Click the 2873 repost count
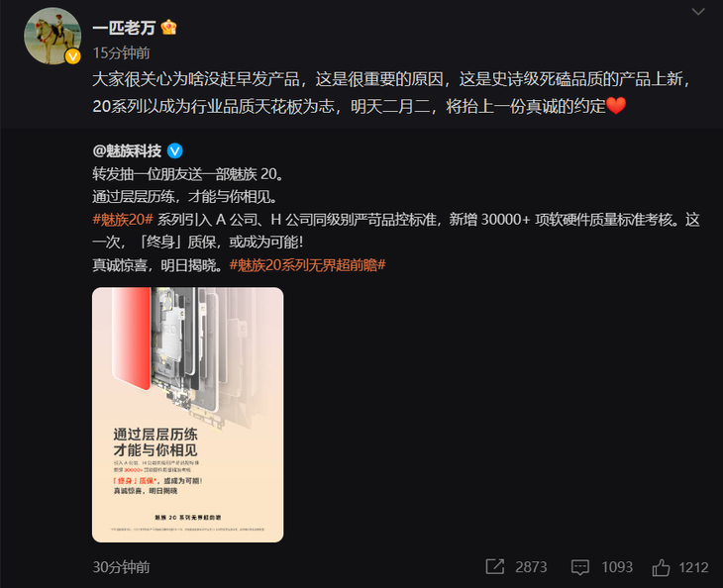Viewport: 723px width, 588px height. (531, 567)
